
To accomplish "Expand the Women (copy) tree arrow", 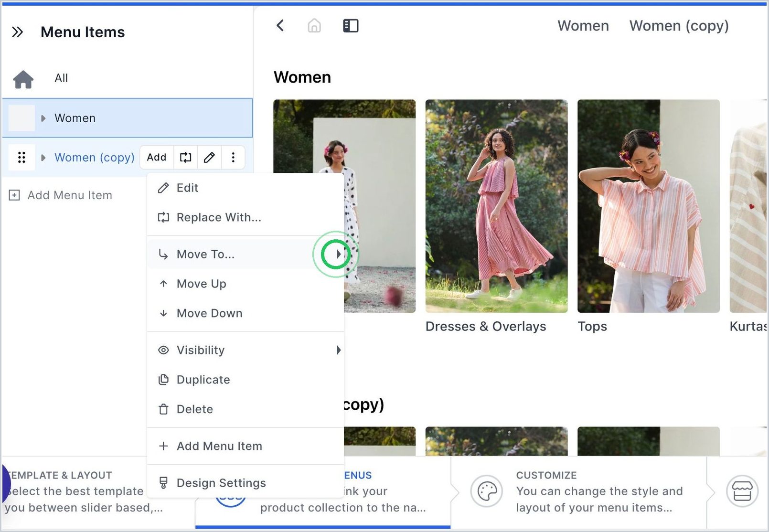I will 43,158.
